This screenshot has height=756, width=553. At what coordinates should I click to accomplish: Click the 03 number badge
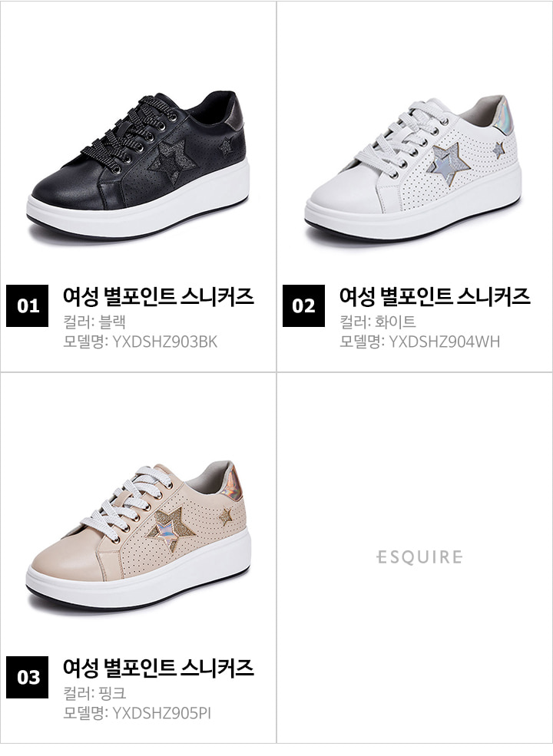28,677
